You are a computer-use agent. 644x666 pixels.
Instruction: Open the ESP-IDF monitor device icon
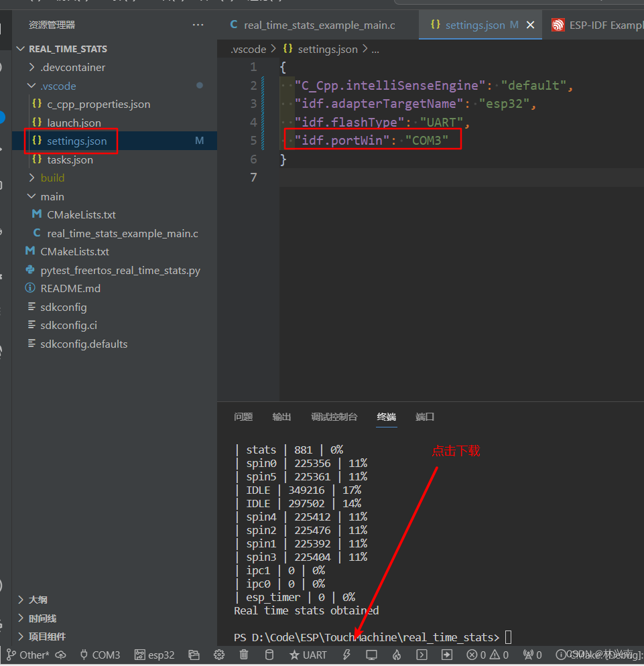pyautogui.click(x=371, y=655)
